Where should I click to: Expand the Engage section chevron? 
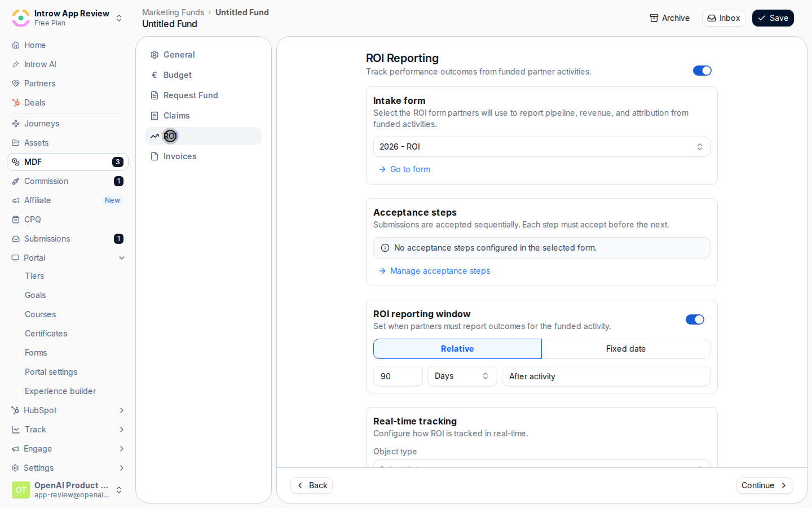coord(122,449)
